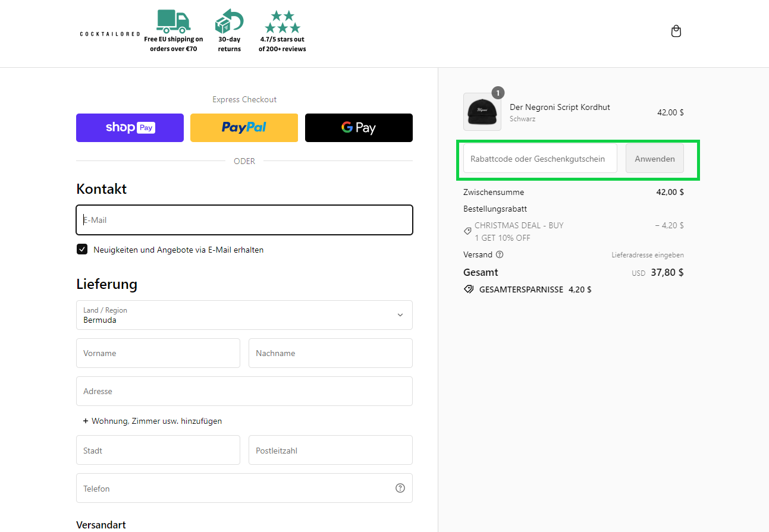
Task: Pay with PayPal express checkout
Action: point(244,128)
